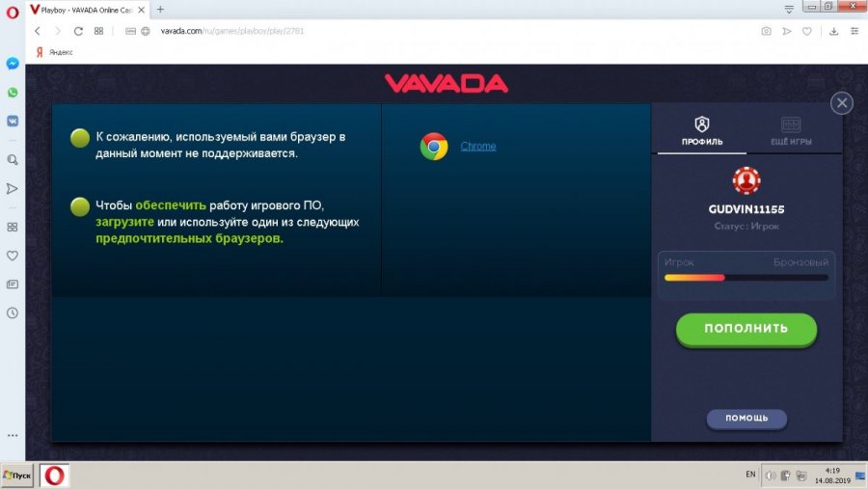Image resolution: width=868 pixels, height=489 pixels.
Task: Open the sidebar heart bookmarks icon
Action: point(13,256)
